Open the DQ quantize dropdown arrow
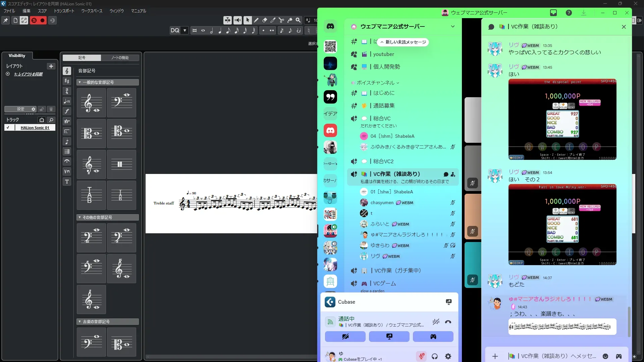The height and width of the screenshot is (362, 644). tap(185, 31)
